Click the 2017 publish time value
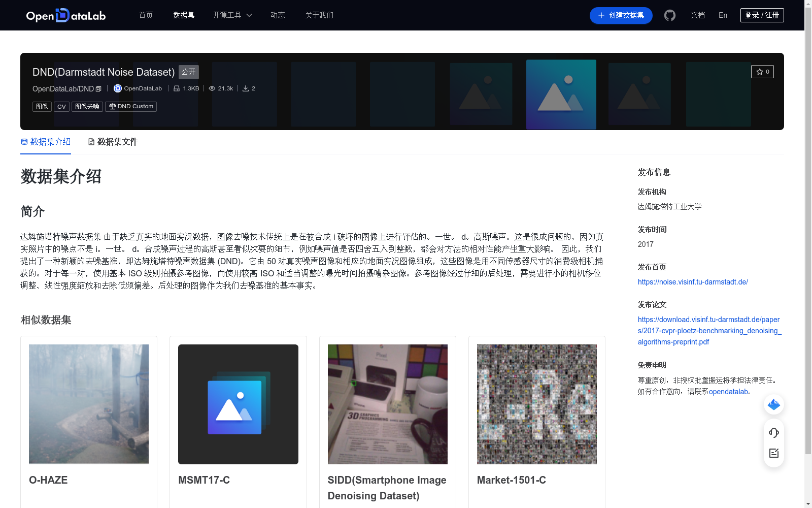 tap(646, 244)
